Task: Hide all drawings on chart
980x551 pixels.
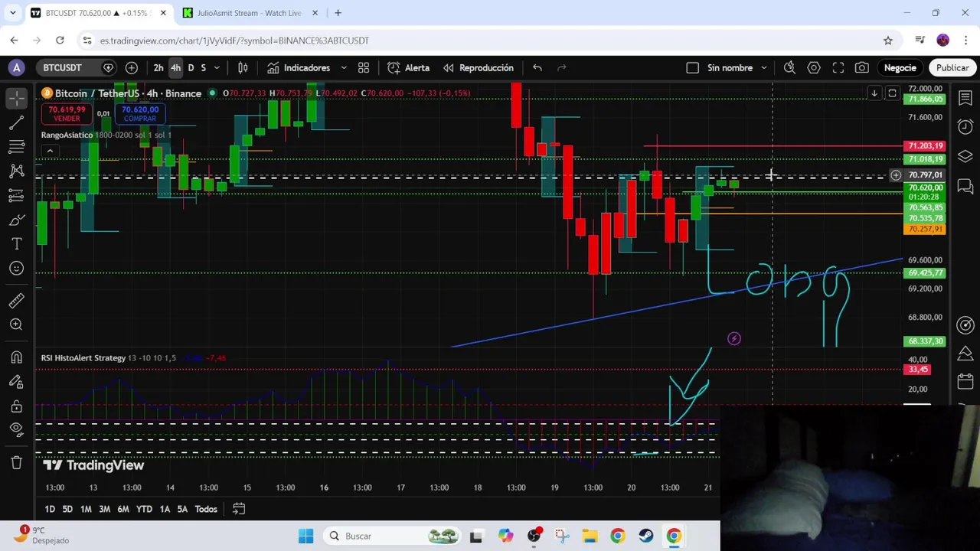Action: click(17, 431)
